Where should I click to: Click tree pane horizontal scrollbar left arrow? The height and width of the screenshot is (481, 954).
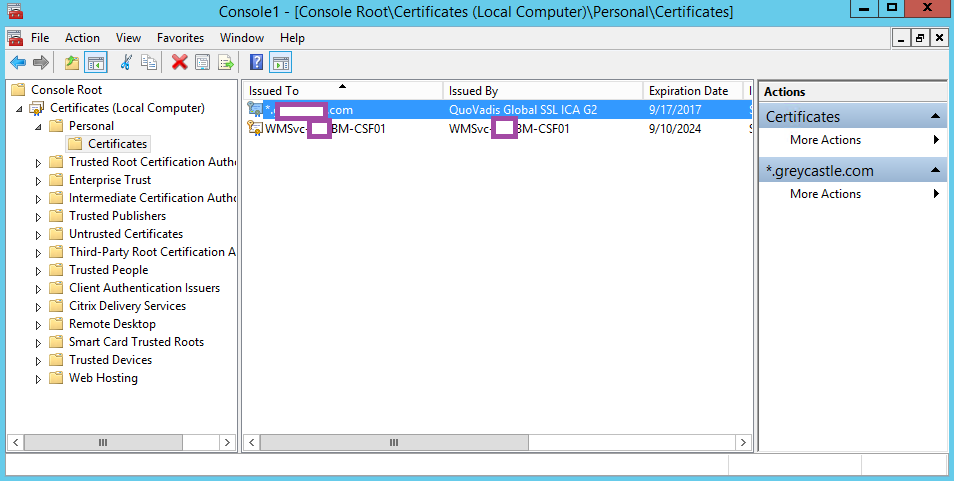(x=16, y=442)
